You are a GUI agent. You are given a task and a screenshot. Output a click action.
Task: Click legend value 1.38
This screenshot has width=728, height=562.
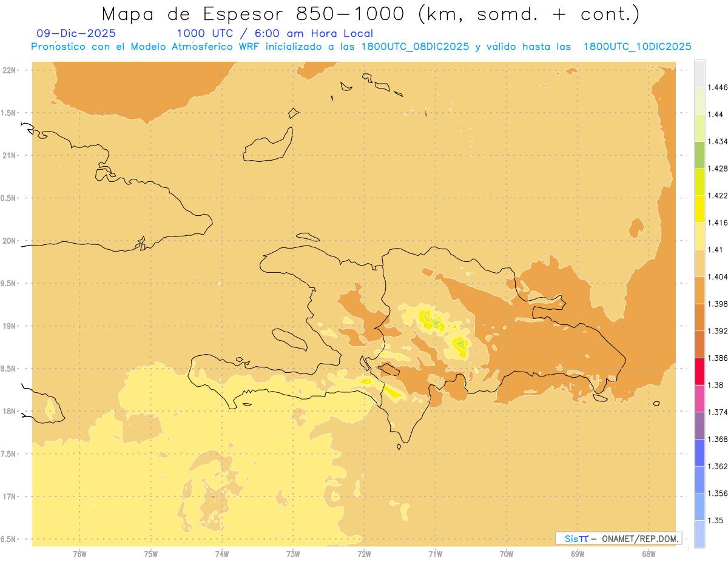pos(715,385)
